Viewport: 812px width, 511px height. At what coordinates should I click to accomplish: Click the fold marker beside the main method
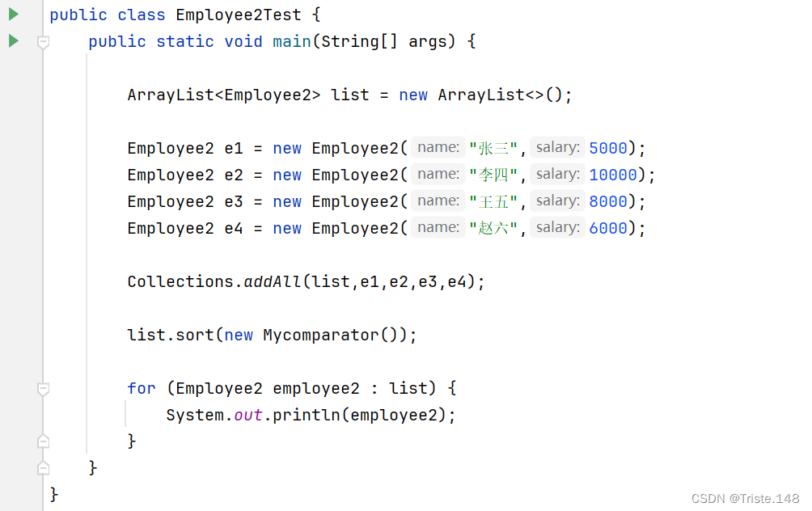pyautogui.click(x=43, y=40)
